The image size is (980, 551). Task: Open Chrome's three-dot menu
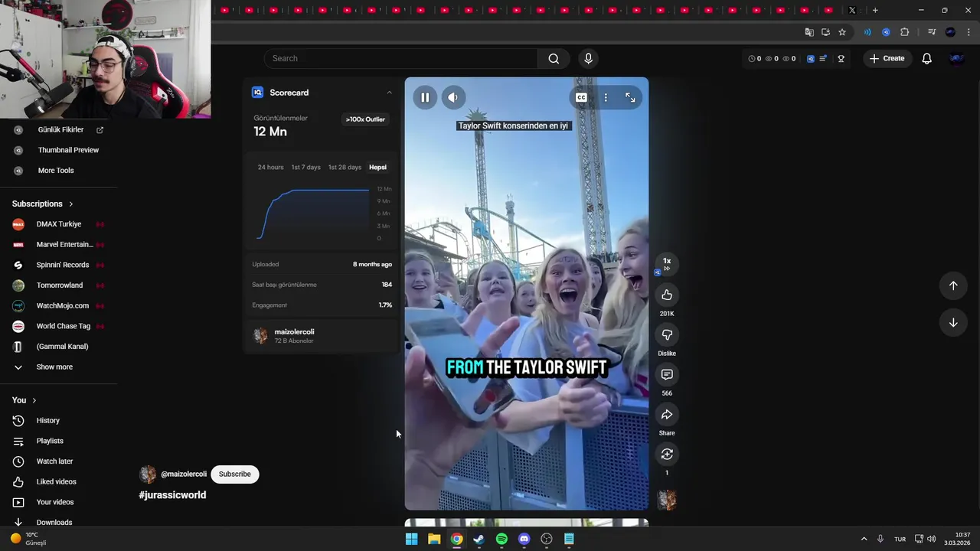(969, 32)
